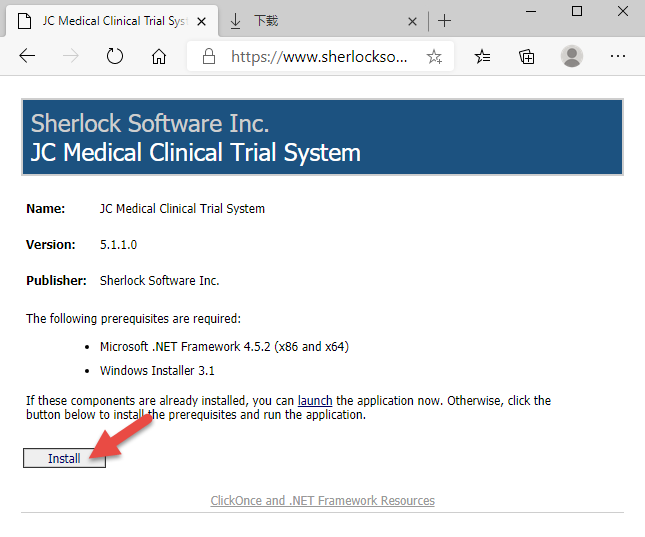Click the publisher value Sherlock Software Inc.
The height and width of the screenshot is (537, 645).
[160, 281]
